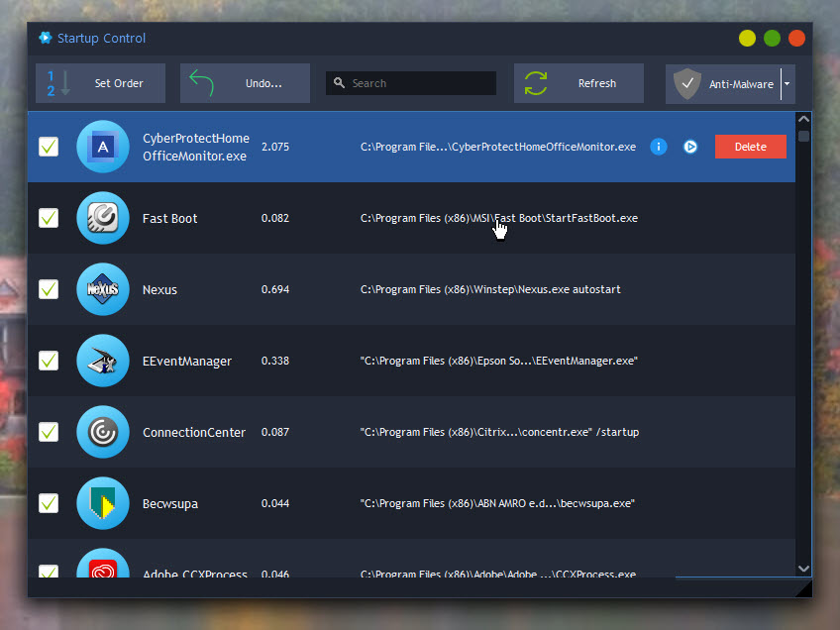Select the Fast Boot entry name
Viewport: 840px width, 630px height.
click(x=169, y=219)
